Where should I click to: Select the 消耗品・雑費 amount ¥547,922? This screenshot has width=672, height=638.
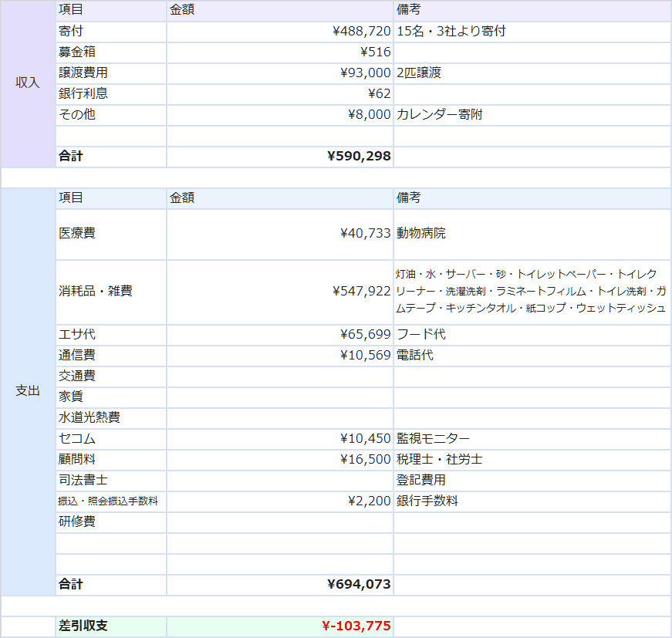pyautogui.click(x=361, y=292)
